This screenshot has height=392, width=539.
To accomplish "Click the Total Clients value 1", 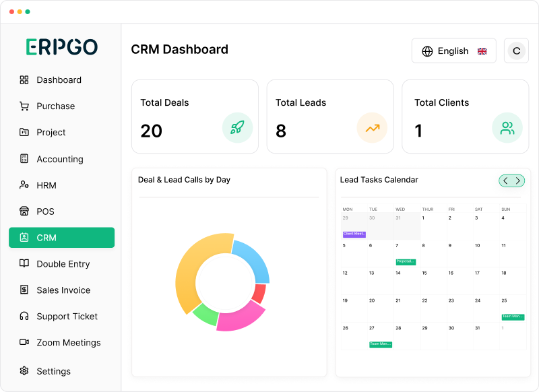I will [418, 131].
